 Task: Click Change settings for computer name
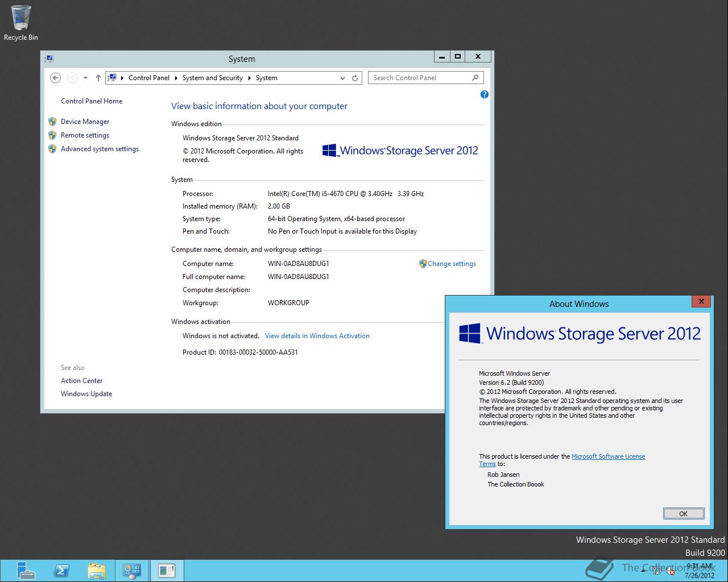point(452,264)
